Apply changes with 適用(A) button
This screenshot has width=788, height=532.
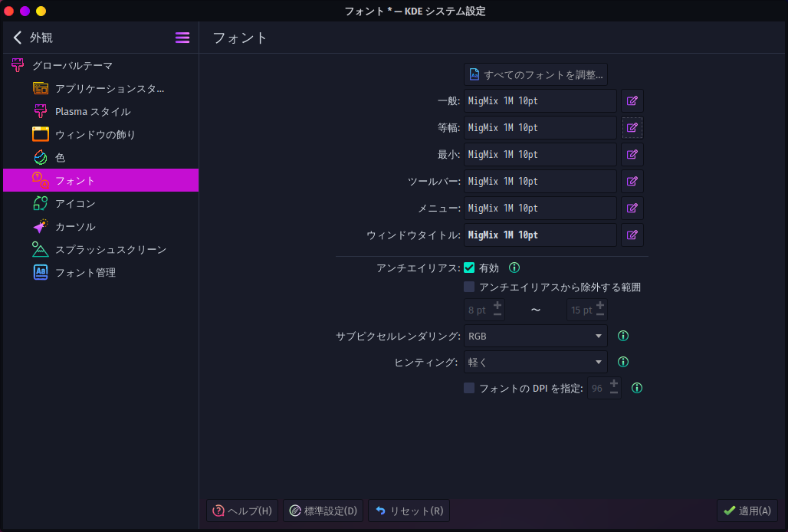pos(747,511)
